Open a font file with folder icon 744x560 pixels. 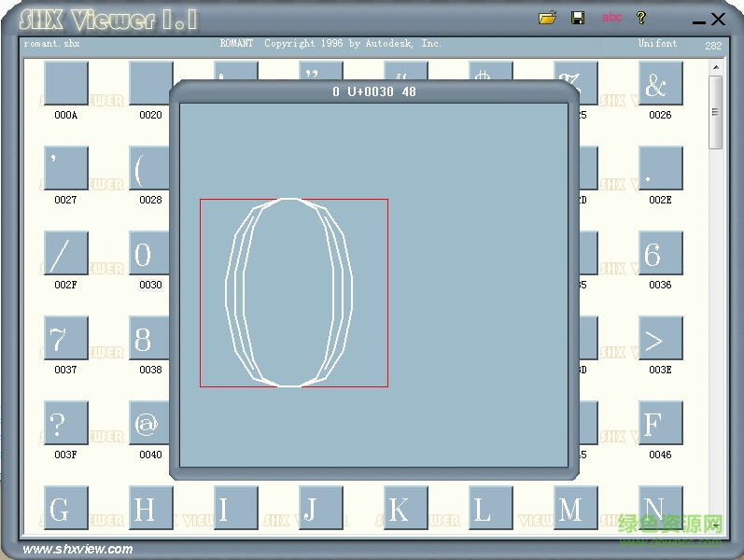pos(548,18)
